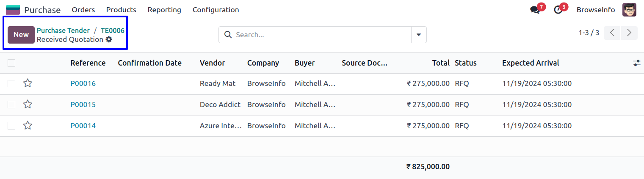644x179 pixels.
Task: Click the Purchase app logo icon
Action: click(x=13, y=10)
